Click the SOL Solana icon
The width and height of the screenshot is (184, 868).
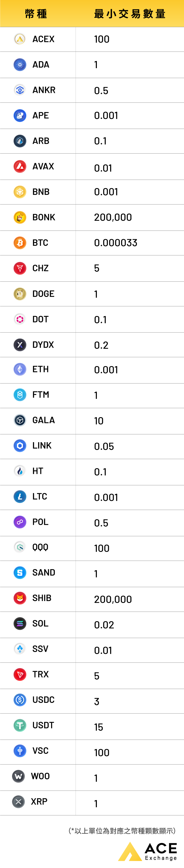coord(20,623)
